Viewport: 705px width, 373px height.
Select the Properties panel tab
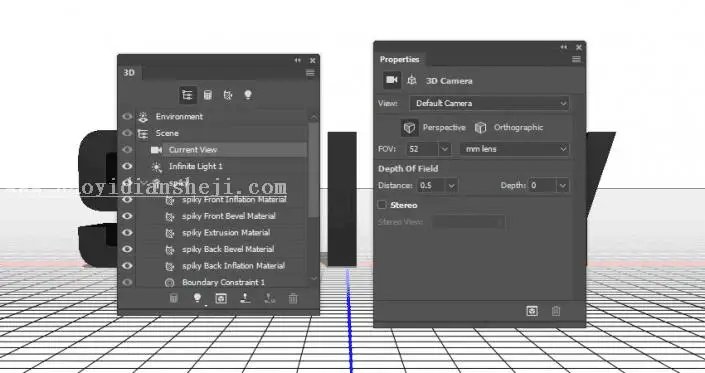click(399, 59)
